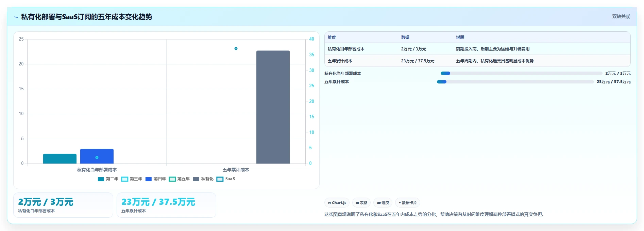Toggle the 第五年 legend entry
This screenshot has width=644, height=231.
point(180,179)
